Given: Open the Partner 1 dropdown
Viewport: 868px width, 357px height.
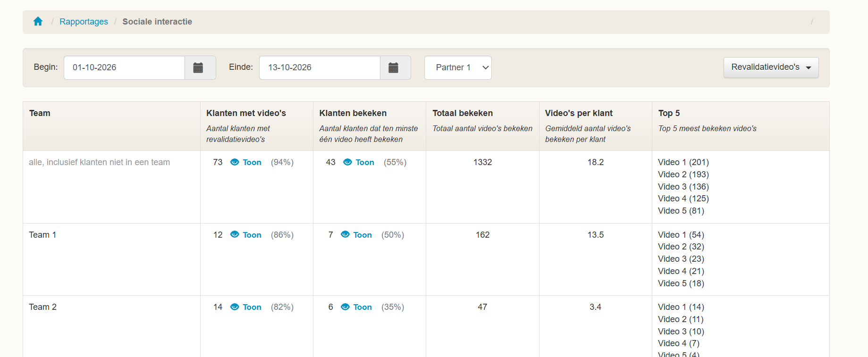Looking at the screenshot, I should point(458,68).
